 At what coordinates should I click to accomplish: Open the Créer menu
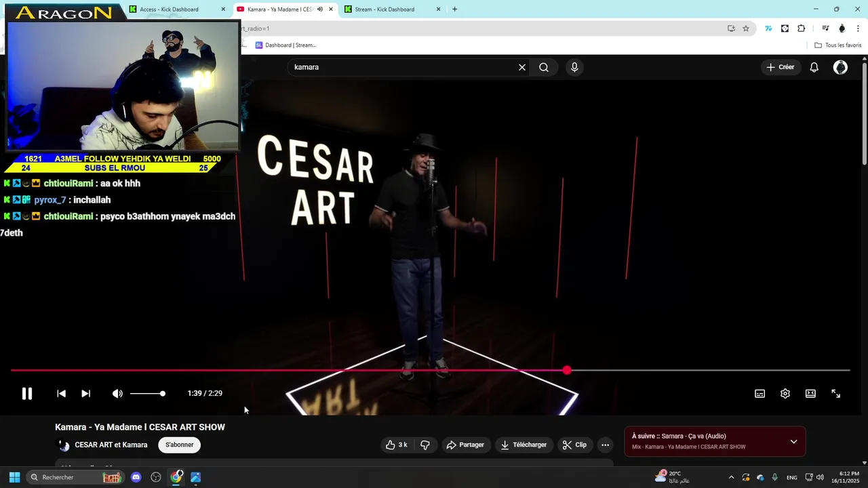[x=780, y=67]
